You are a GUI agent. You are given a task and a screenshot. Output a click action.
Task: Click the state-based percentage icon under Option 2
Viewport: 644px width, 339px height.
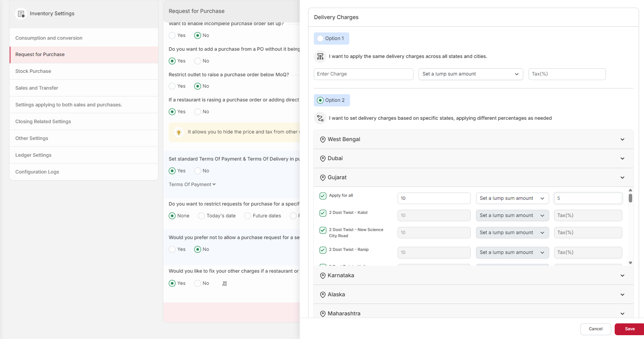pos(320,118)
